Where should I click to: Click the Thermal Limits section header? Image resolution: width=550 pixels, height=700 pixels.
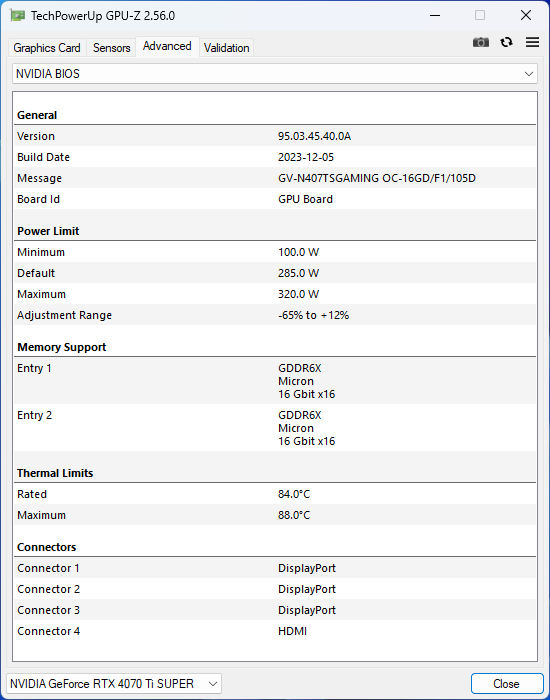pyautogui.click(x=55, y=473)
